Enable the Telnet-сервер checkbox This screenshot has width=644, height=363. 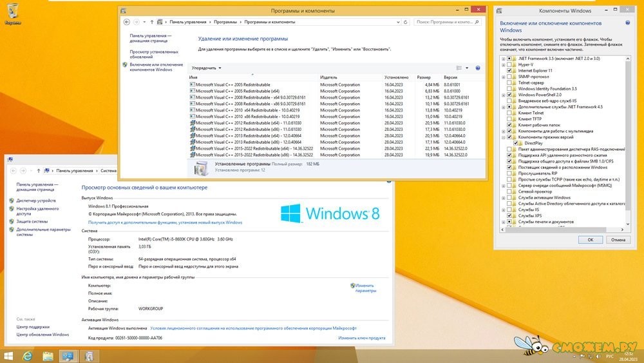[509, 83]
